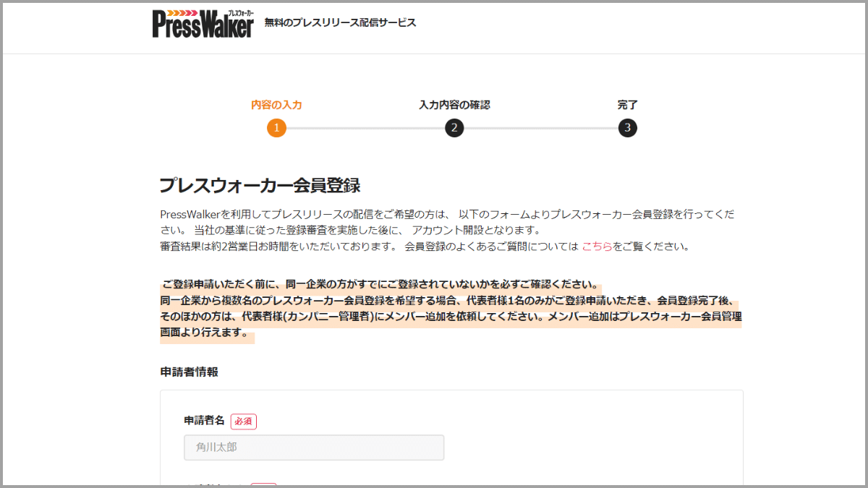This screenshot has width=868, height=488.
Task: Click the progress line between steps 2 and 3
Action: point(541,128)
